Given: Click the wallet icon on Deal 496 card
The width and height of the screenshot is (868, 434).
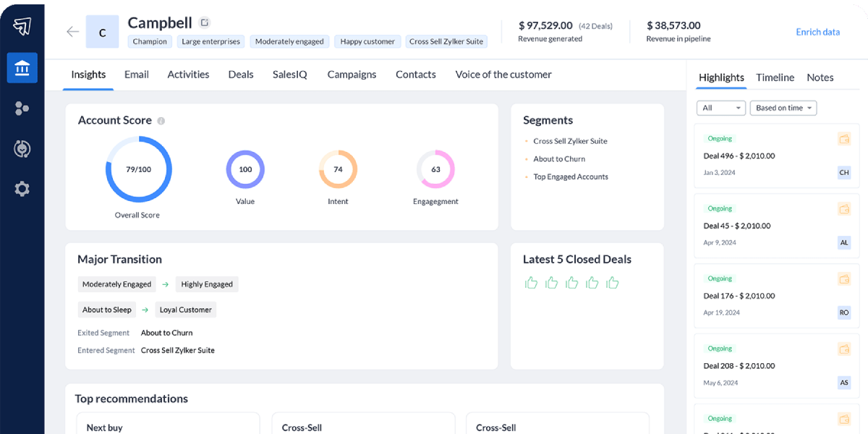Looking at the screenshot, I should (844, 138).
